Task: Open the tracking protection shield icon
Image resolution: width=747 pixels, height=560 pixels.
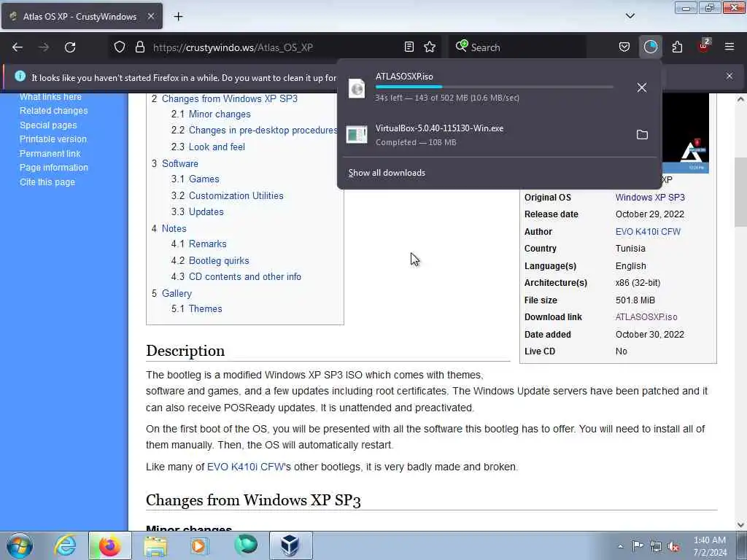Action: click(120, 47)
